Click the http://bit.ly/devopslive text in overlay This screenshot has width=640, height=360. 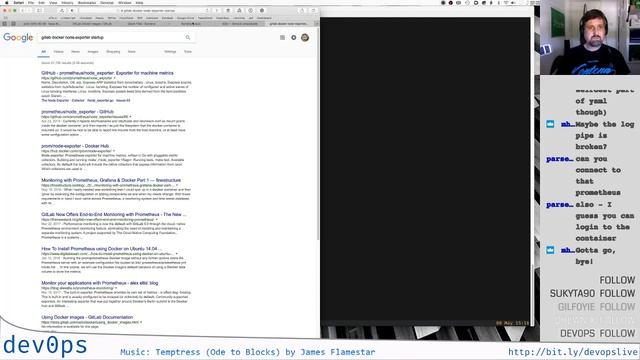coord(573,352)
